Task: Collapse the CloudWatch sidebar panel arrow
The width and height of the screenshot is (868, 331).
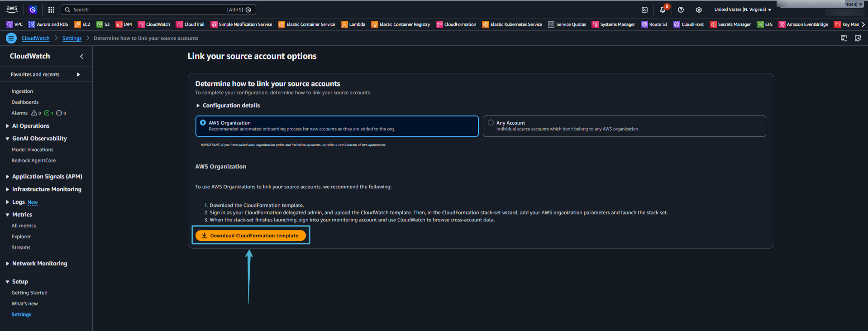Action: click(x=81, y=56)
